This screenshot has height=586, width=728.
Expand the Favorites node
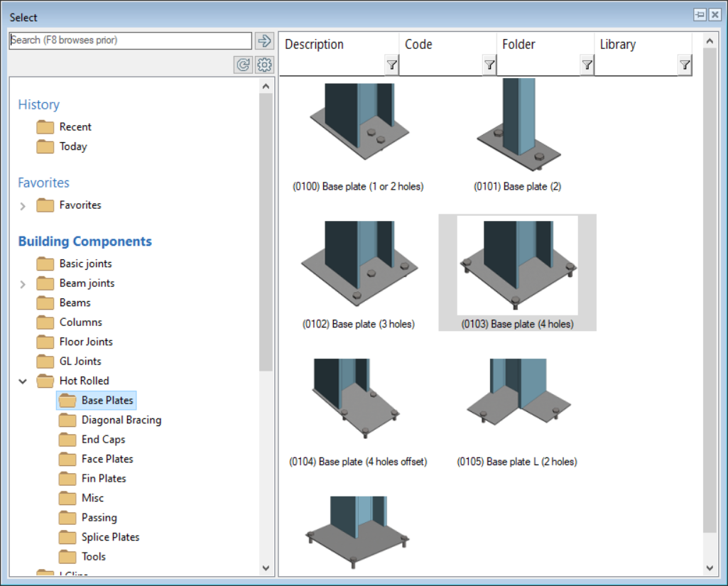coord(22,205)
